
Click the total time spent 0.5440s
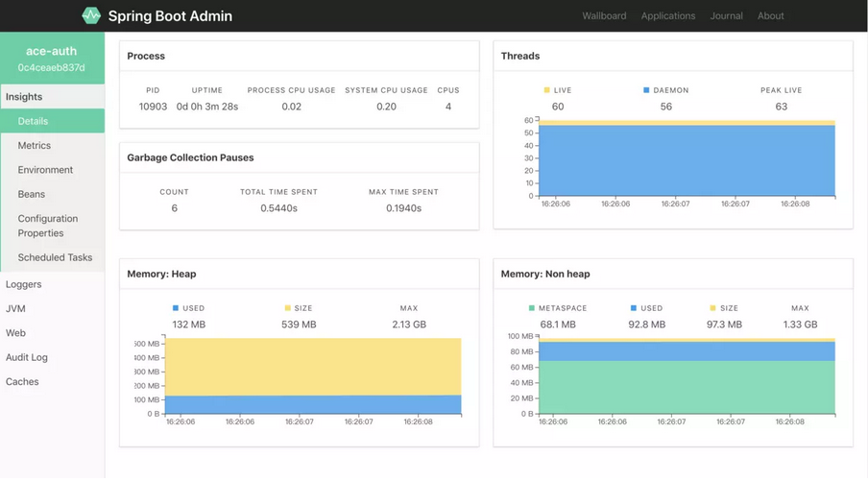[279, 208]
